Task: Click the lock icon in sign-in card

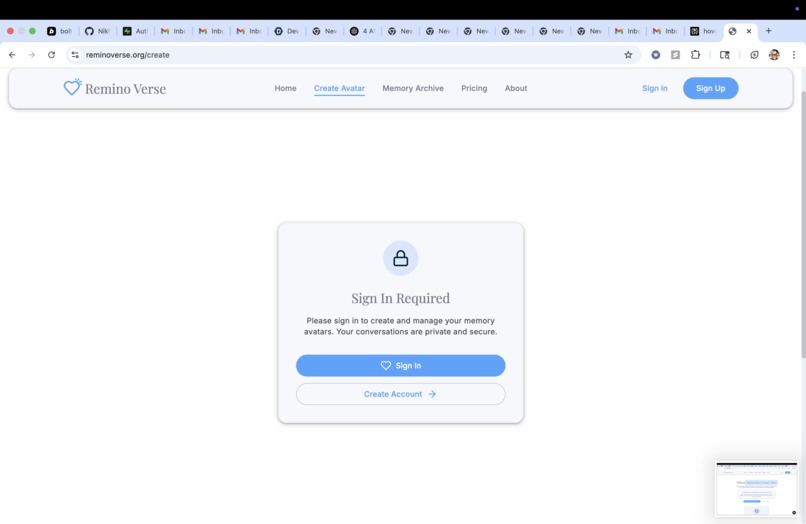Action: [x=400, y=258]
